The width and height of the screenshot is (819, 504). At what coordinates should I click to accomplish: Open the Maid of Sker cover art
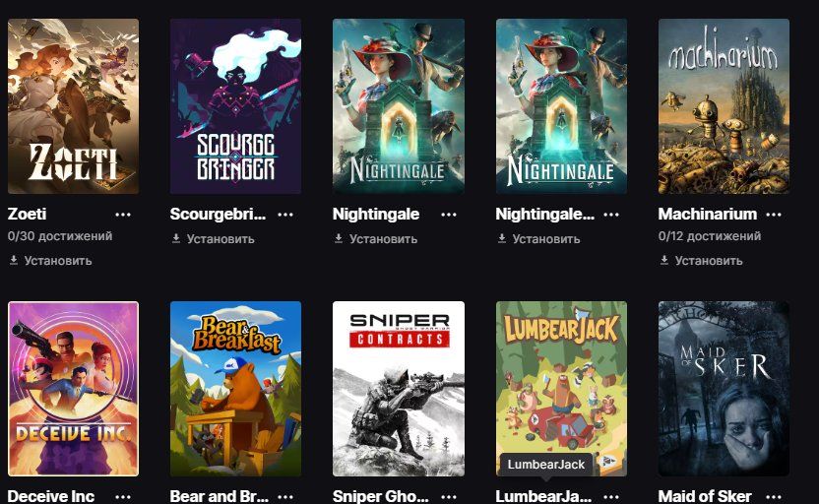pos(724,389)
